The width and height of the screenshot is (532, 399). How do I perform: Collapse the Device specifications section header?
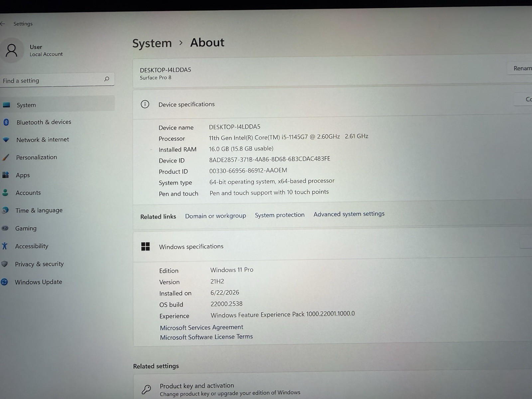point(332,103)
